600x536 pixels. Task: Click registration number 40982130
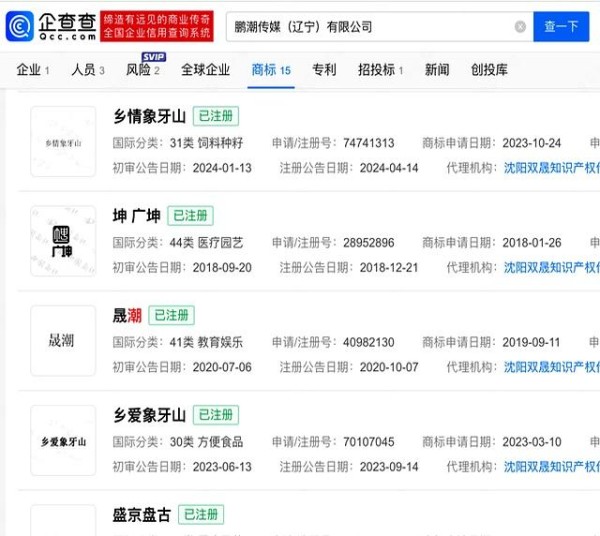[368, 342]
